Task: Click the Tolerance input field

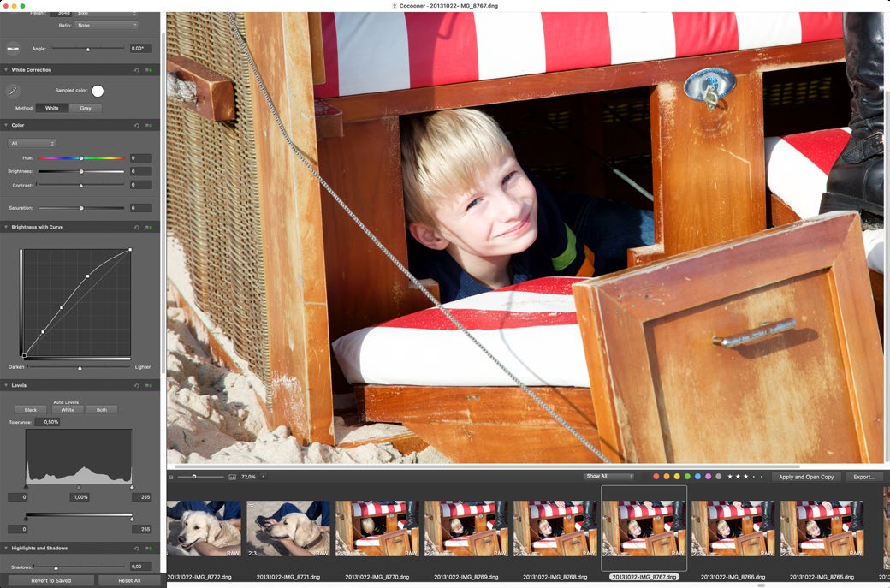Action: 47,422
